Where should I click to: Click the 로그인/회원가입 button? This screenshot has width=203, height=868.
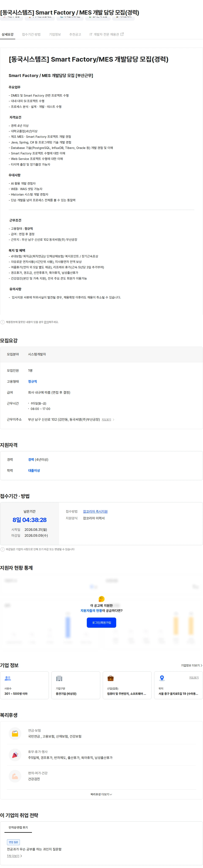point(101,623)
